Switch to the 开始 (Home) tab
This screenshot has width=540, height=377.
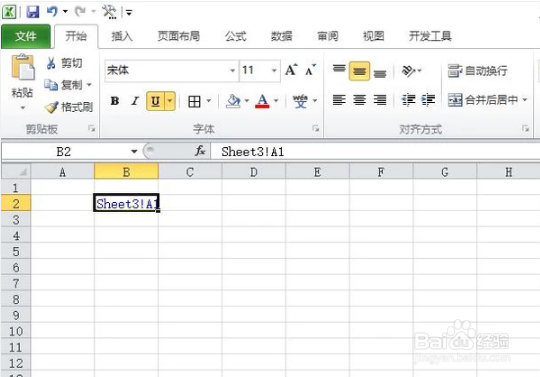[x=76, y=36]
